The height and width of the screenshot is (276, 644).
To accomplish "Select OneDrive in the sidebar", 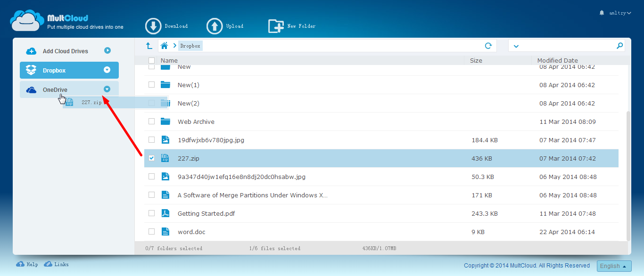I will (69, 89).
